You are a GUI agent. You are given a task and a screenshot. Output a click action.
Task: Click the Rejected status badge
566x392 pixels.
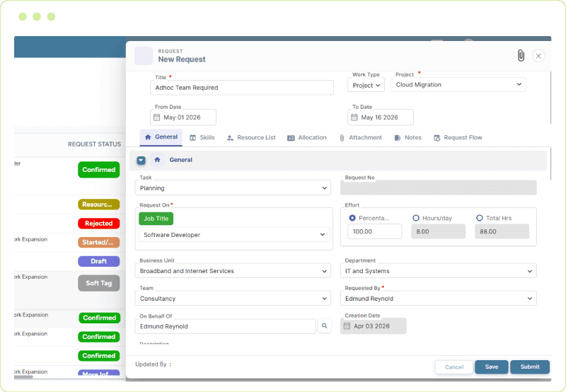(x=98, y=224)
